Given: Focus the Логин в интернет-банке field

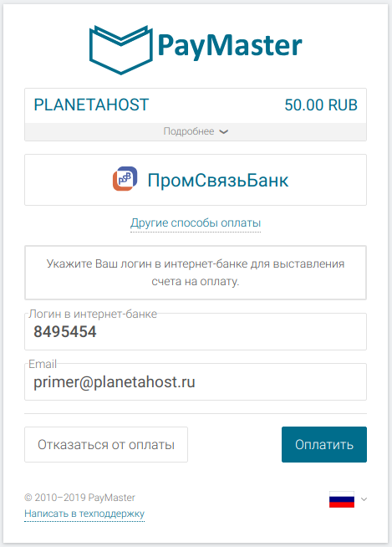Looking at the screenshot, I should coord(196,331).
